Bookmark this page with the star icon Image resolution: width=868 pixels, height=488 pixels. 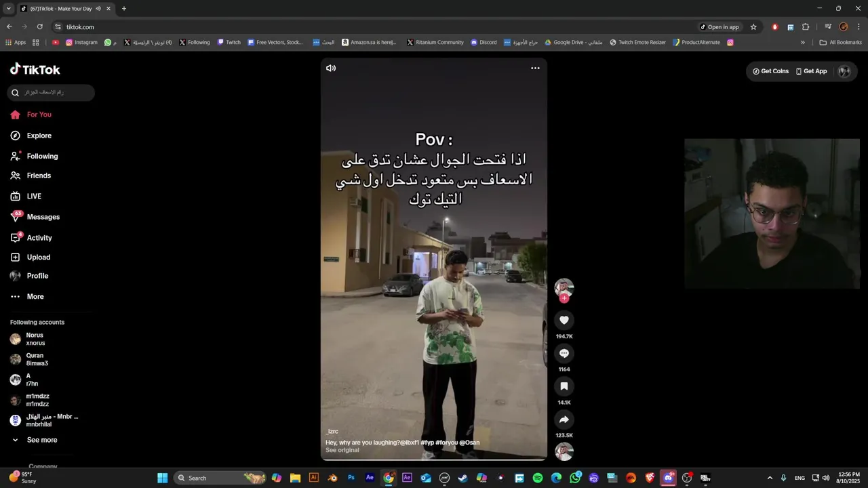pos(753,27)
